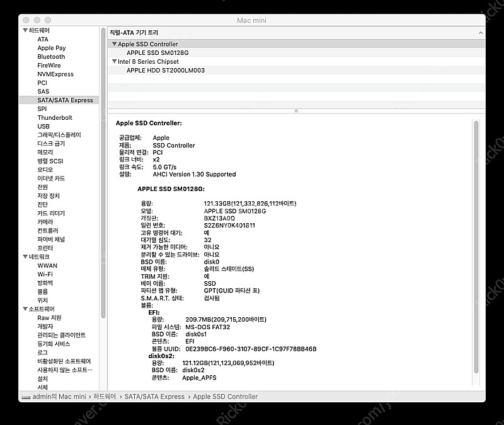
Task: Select SPI in the sidebar
Action: point(42,108)
